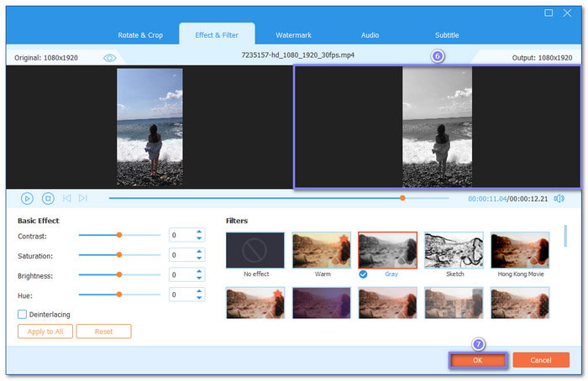
Task: Confirm changes with the OK button
Action: pyautogui.click(x=478, y=360)
